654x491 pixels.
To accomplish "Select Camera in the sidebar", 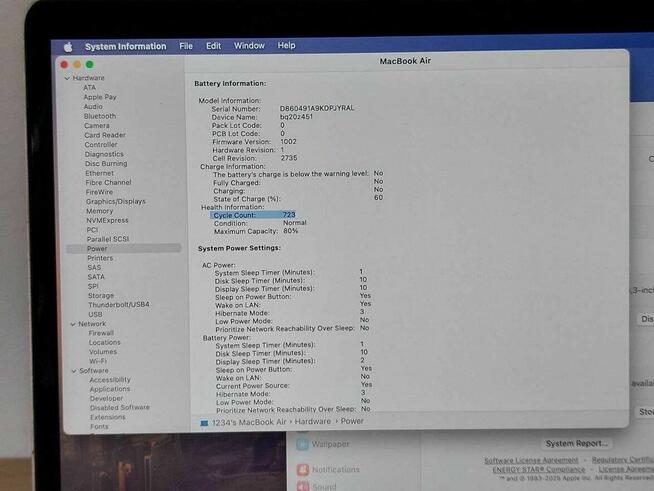I will pos(97,126).
